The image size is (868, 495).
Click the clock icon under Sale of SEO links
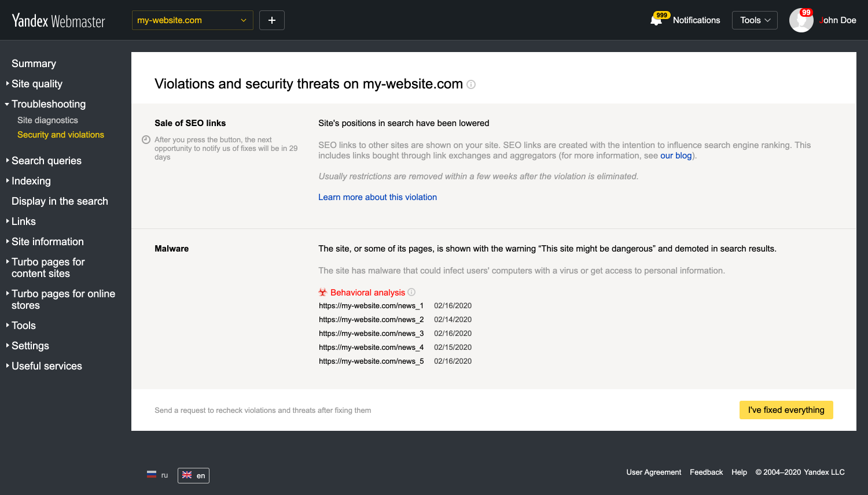click(x=146, y=140)
